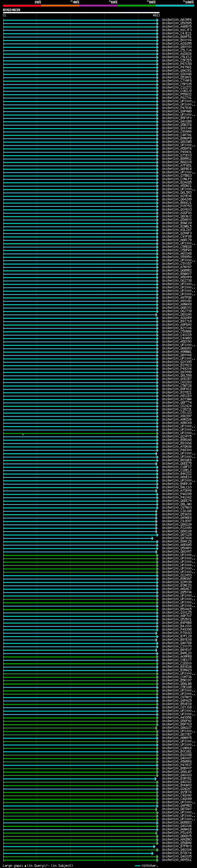Select the AV624839 query sequence label

pos(11,10)
